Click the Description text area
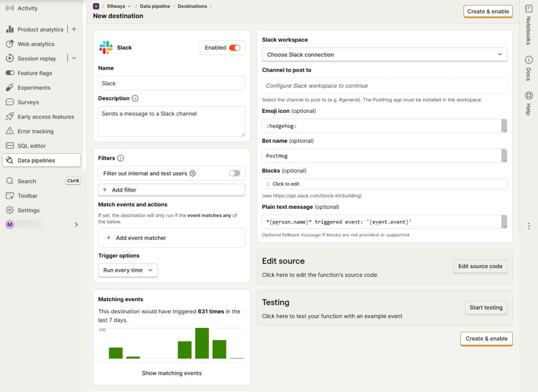Screen dimensions: 538x392 pyautogui.click(x=172, y=121)
